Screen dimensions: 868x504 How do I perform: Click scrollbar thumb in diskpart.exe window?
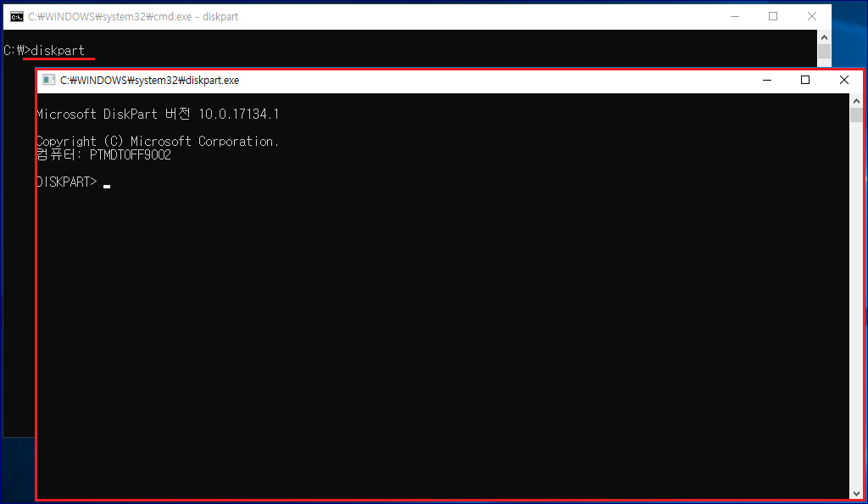pos(856,115)
